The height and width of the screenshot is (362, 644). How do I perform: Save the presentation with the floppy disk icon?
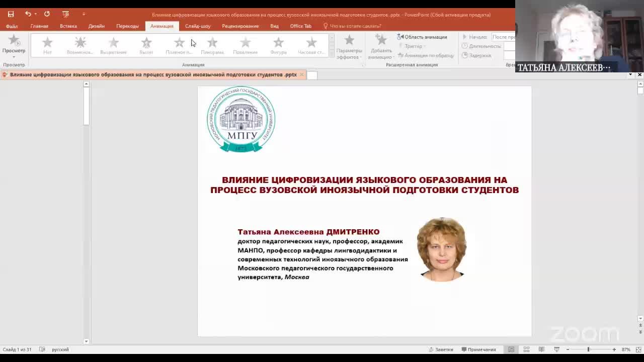click(x=11, y=14)
